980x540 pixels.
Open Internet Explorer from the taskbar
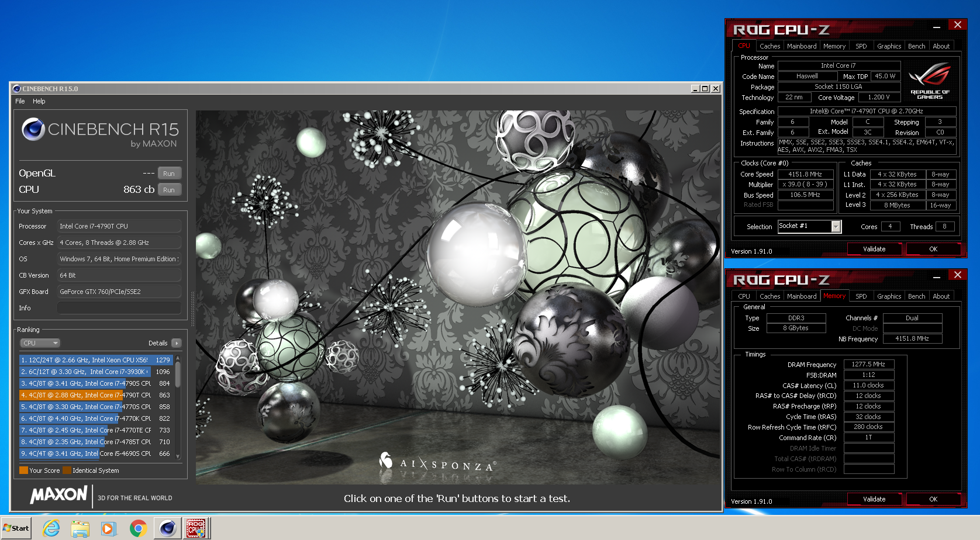tap(51, 528)
